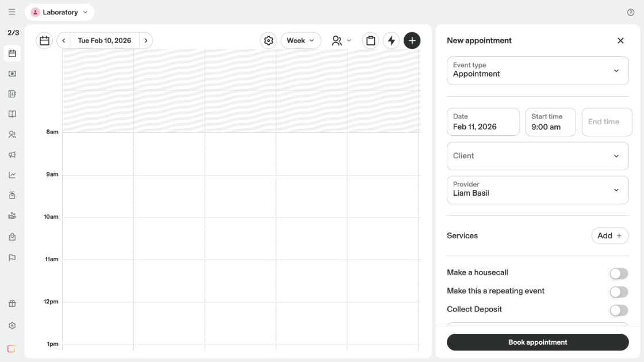Open the Laboratory location dropdown

click(x=60, y=12)
